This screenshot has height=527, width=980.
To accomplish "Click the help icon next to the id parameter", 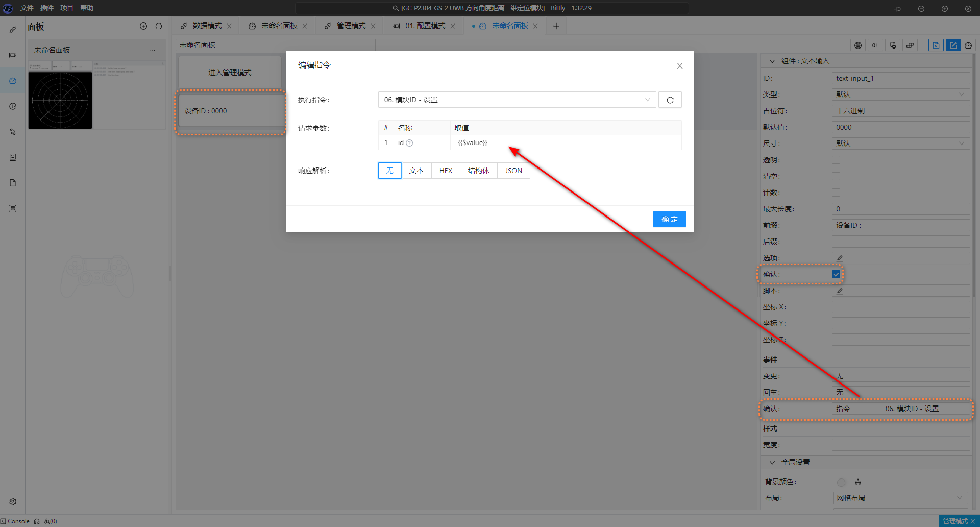I will tap(409, 143).
